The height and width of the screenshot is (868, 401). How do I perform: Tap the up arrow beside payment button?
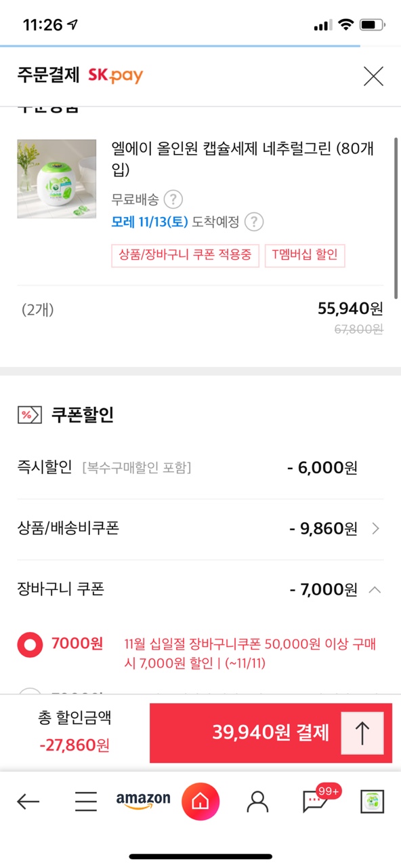pos(362,733)
